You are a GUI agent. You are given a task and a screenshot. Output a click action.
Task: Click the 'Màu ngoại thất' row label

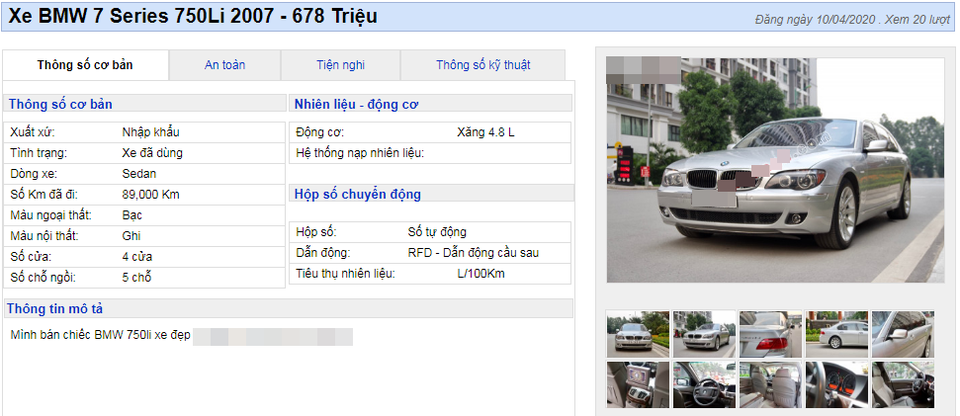[x=51, y=216]
